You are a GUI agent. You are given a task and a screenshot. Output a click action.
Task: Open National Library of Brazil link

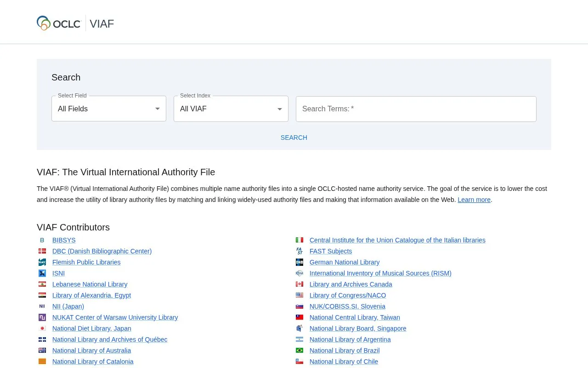[345, 351]
